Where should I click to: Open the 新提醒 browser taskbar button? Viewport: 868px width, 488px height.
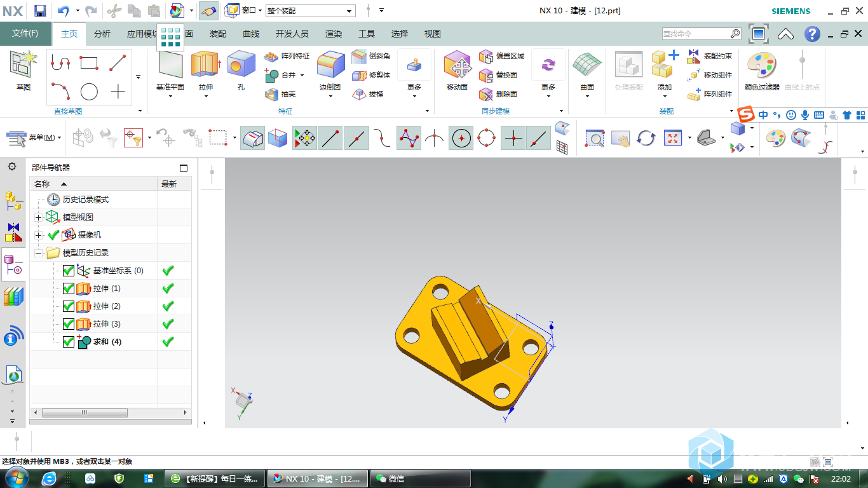point(215,478)
